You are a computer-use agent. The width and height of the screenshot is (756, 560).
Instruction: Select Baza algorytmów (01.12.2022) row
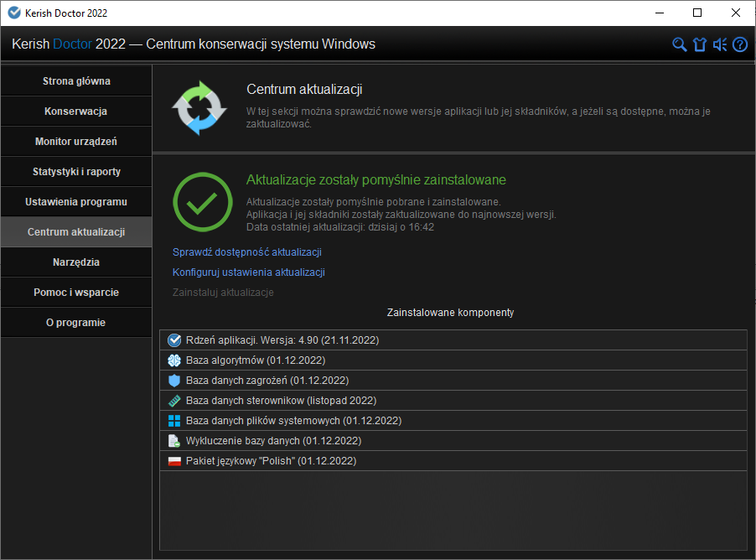[453, 360]
